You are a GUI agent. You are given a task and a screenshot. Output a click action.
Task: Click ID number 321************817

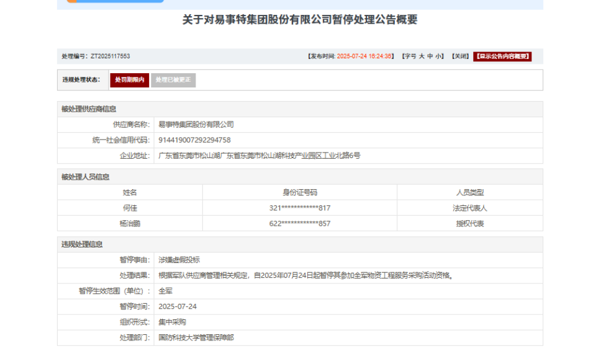[300, 208]
